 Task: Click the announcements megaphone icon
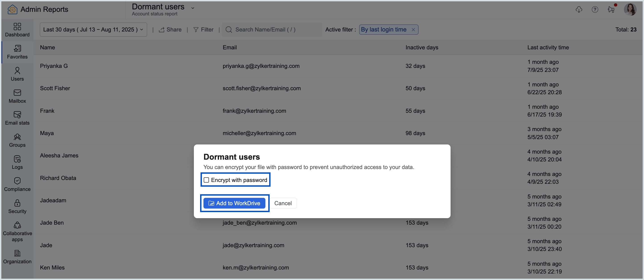[x=611, y=10]
